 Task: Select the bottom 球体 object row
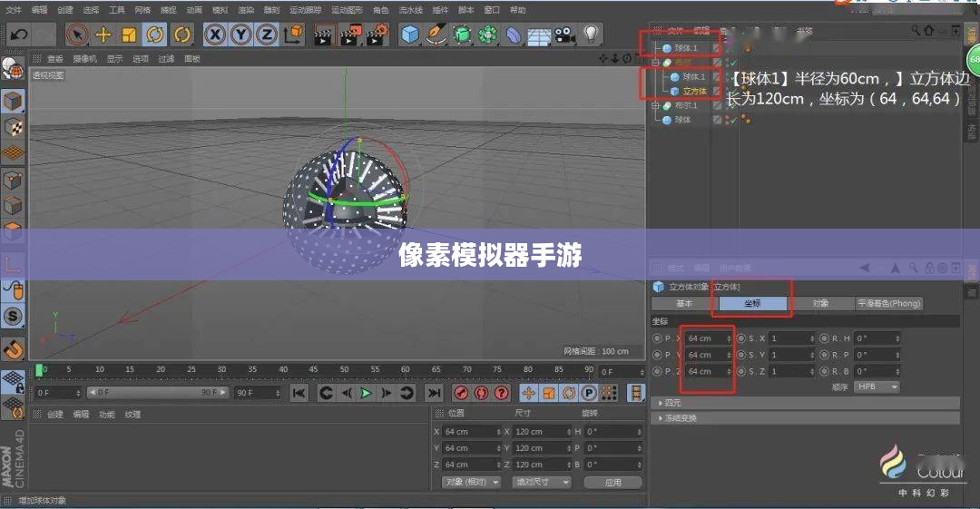point(682,120)
